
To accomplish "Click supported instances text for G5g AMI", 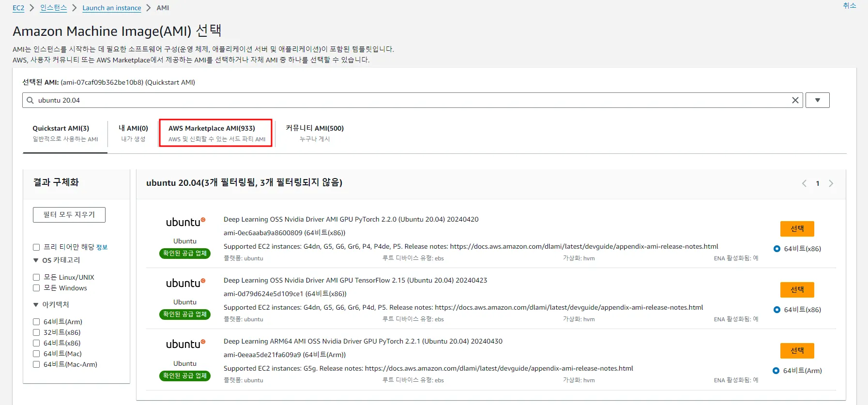I will (428, 368).
